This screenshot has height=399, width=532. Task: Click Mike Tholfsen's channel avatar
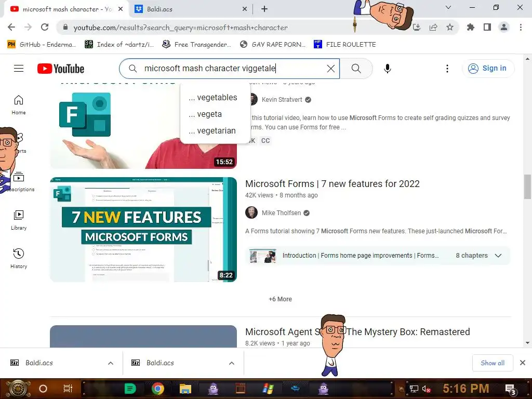pyautogui.click(x=251, y=212)
